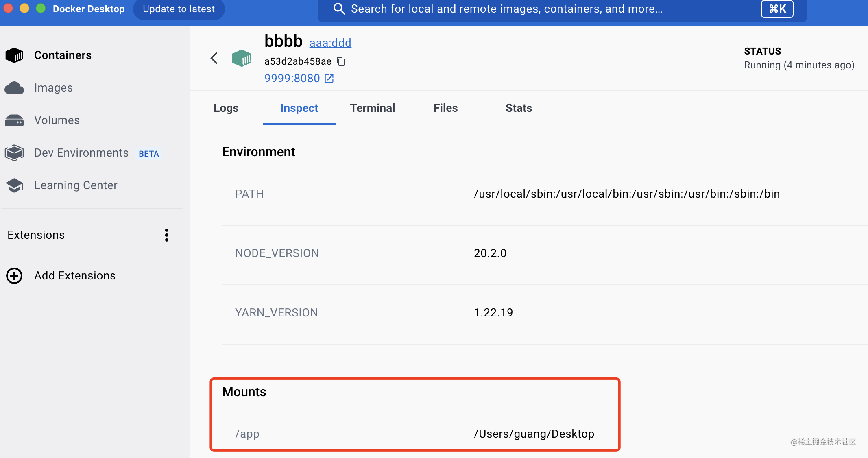
Task: Copy container ID a53d2ab458ae
Action: coord(341,61)
